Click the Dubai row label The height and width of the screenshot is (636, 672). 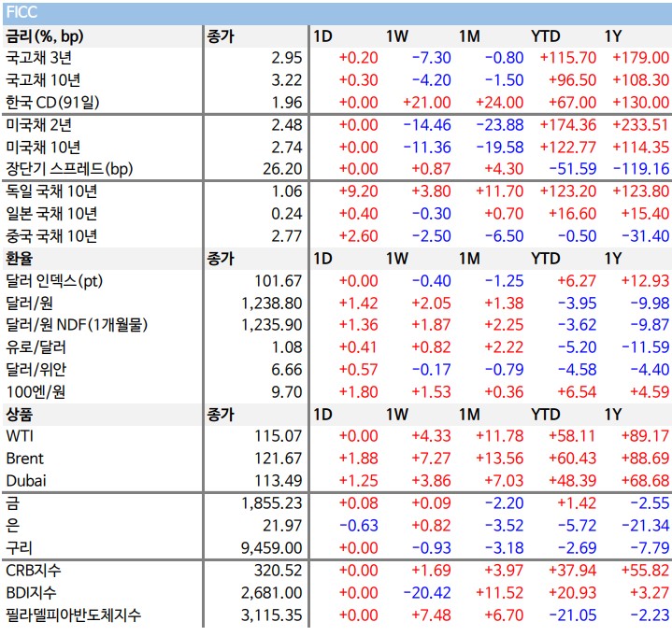pyautogui.click(x=26, y=481)
